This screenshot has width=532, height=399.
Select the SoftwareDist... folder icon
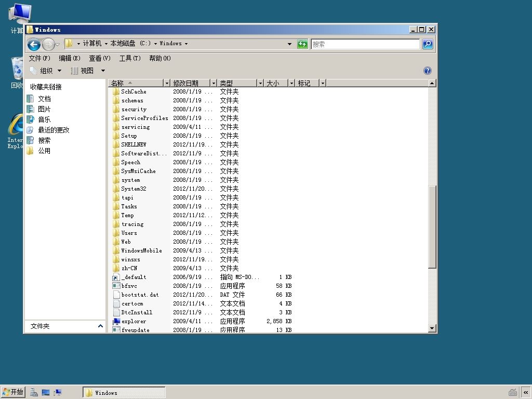point(116,153)
